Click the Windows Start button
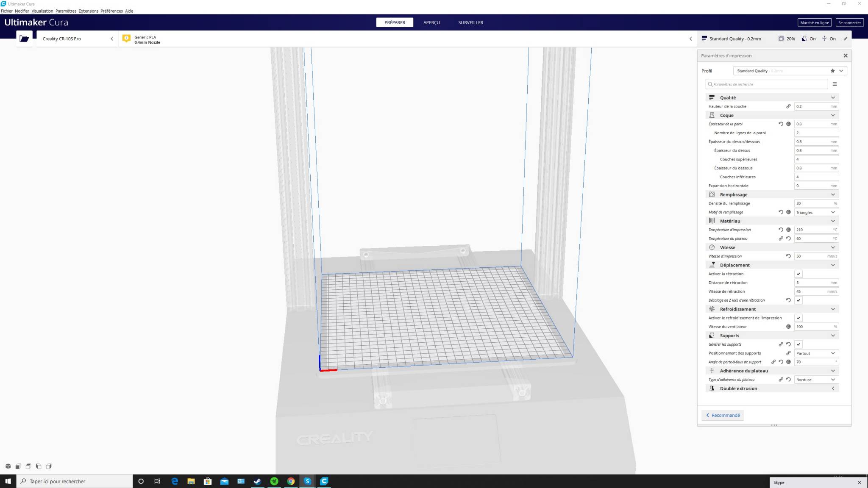868x488 pixels. (x=8, y=481)
